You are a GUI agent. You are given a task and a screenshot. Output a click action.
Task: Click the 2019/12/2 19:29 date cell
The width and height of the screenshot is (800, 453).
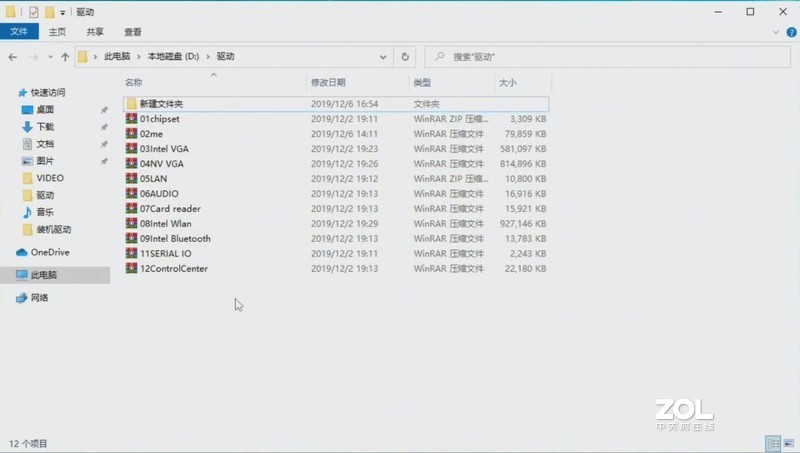coord(344,223)
